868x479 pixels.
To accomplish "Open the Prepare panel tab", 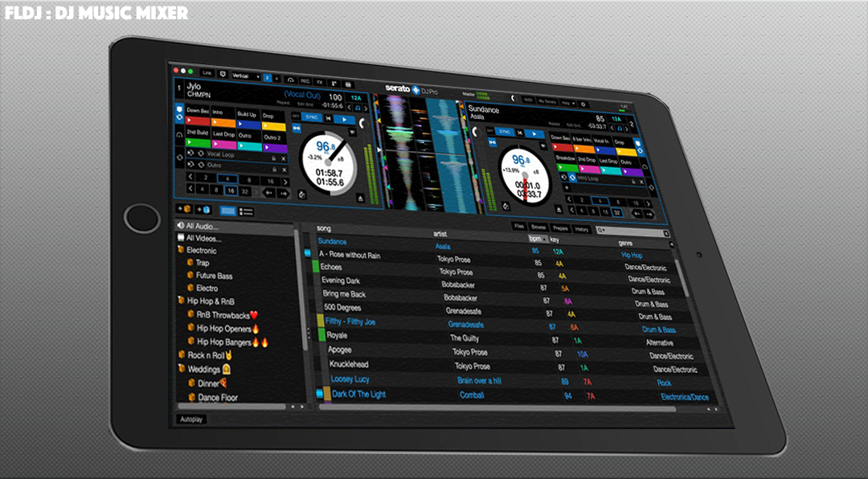I will coord(559,228).
